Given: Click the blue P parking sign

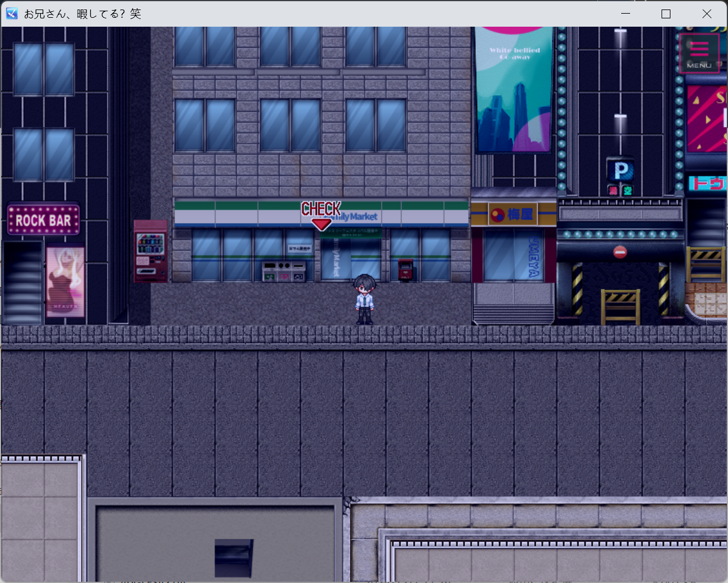Looking at the screenshot, I should [620, 171].
